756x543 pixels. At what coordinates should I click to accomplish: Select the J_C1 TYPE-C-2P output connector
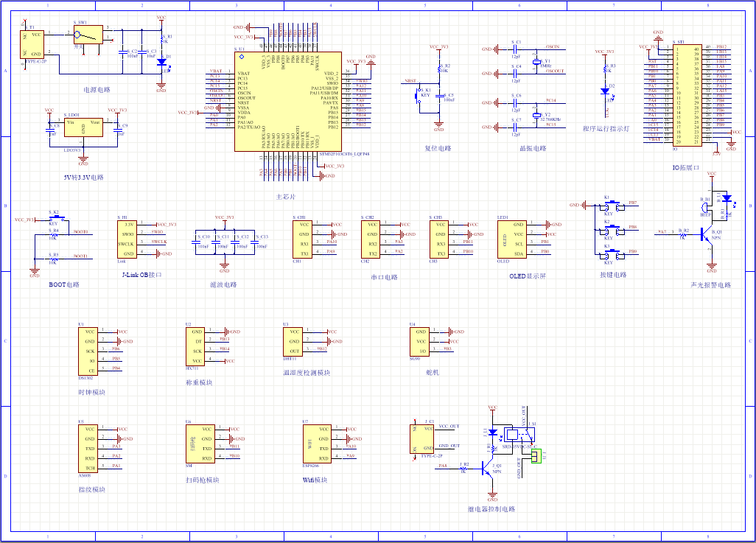422,439
